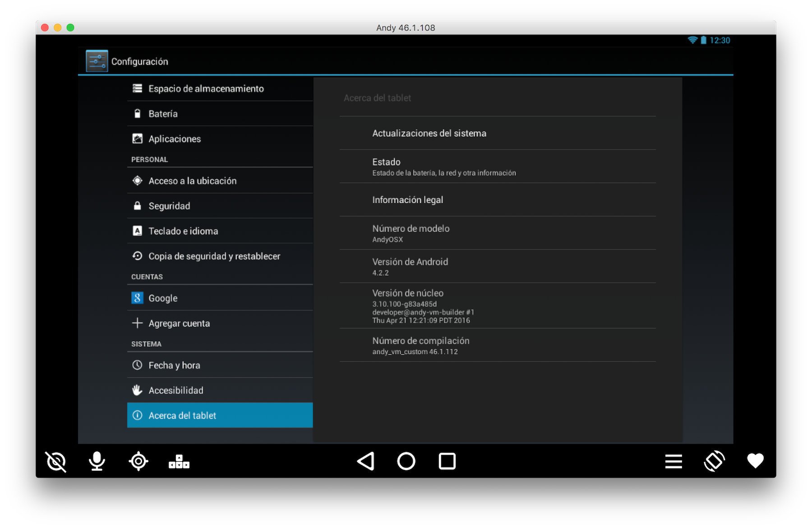Viewport: 812px width, 529px height.
Task: Tap the Recent apps square button
Action: click(447, 461)
